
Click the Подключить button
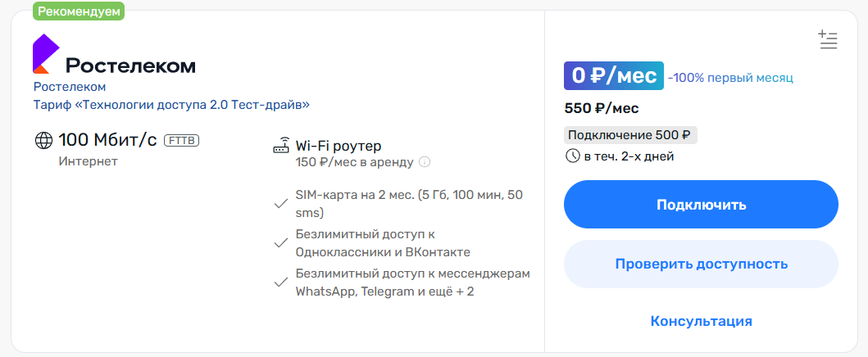click(x=701, y=205)
